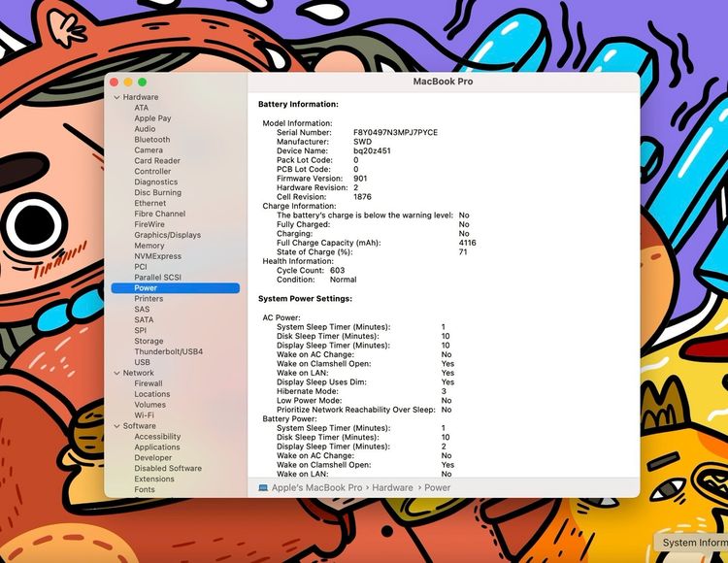Click the Firmware Version value 901
Image resolution: width=728 pixels, height=563 pixels.
pyautogui.click(x=360, y=179)
